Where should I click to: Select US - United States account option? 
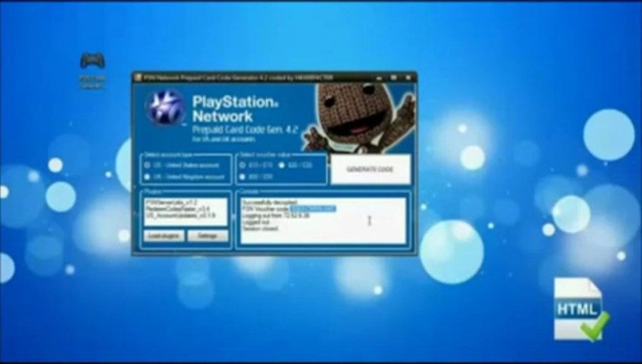tap(182, 165)
